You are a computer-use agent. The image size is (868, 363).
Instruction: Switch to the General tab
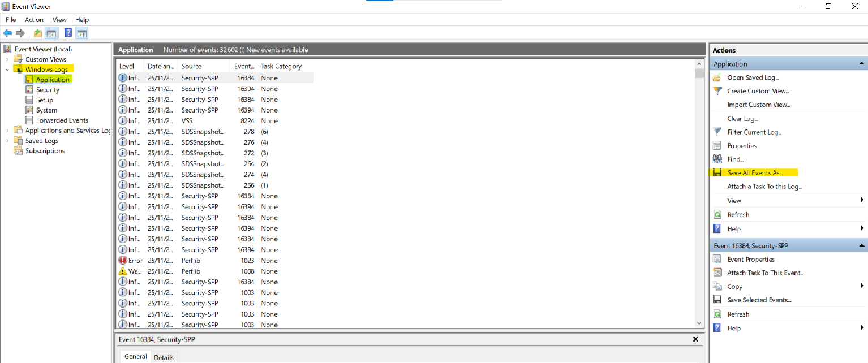tap(136, 357)
